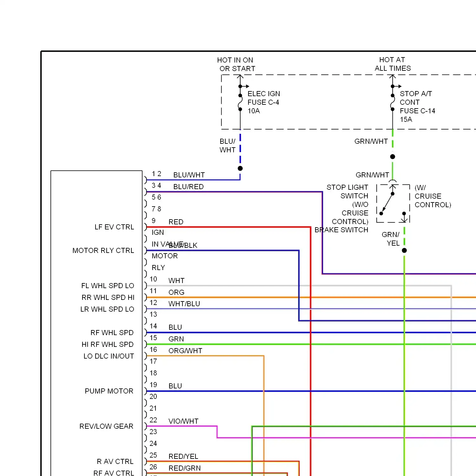Click pin number '24' on the connector
The image size is (476, 476).
pyautogui.click(x=153, y=444)
